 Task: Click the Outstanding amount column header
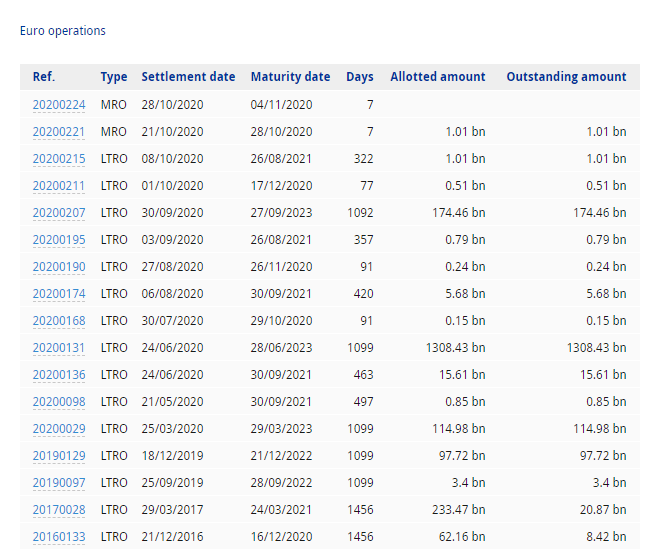[566, 77]
